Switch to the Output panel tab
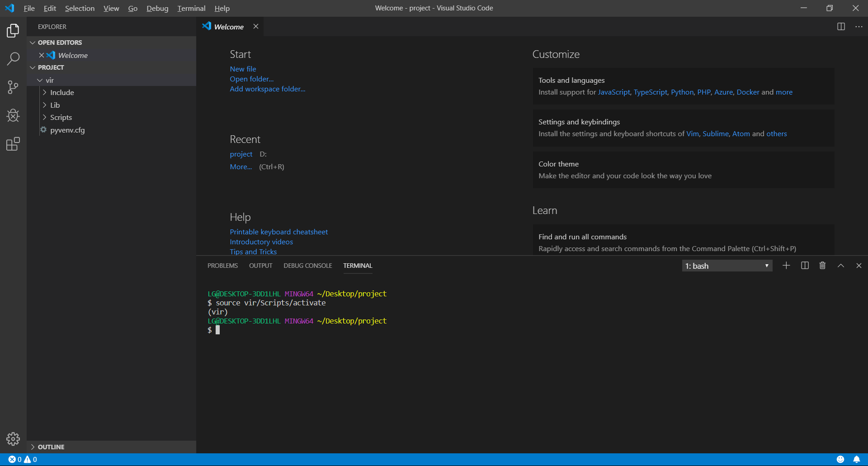Image resolution: width=868 pixels, height=466 pixels. click(261, 266)
